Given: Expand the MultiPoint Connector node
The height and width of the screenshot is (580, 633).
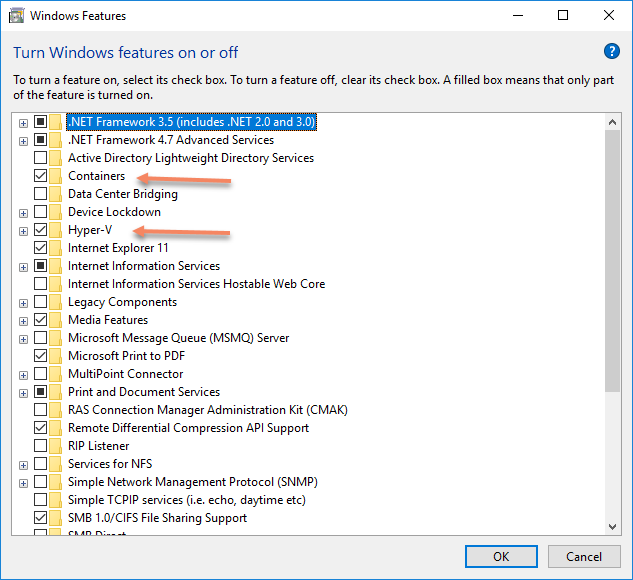Looking at the screenshot, I should 23,375.
